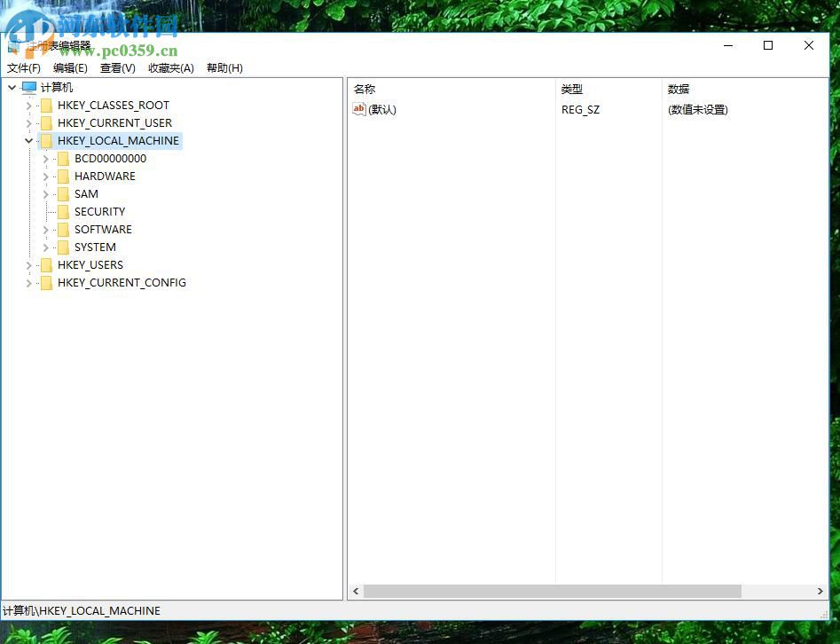840x644 pixels.
Task: Click the SOFTWARE folder icon
Action: (63, 230)
